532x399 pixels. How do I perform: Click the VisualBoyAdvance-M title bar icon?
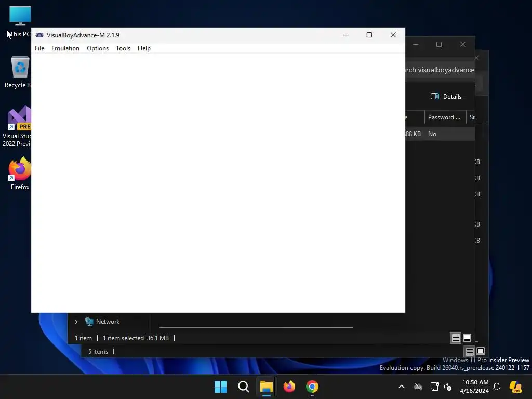pyautogui.click(x=39, y=35)
